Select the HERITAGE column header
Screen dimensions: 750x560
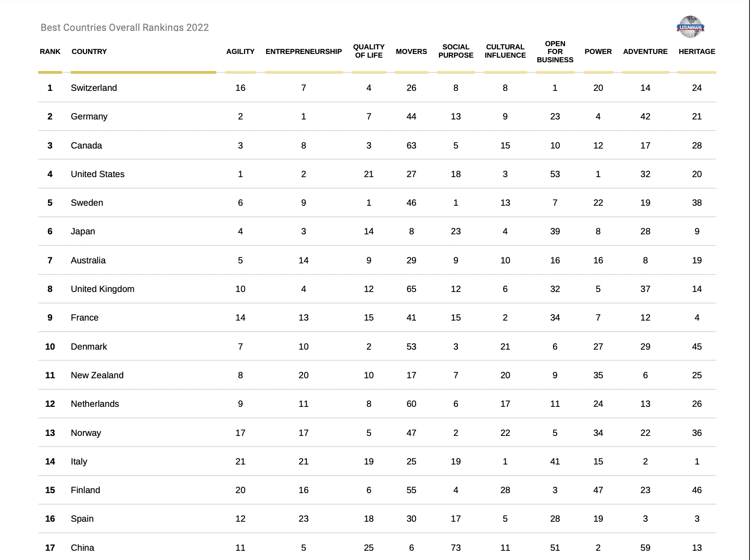point(696,52)
